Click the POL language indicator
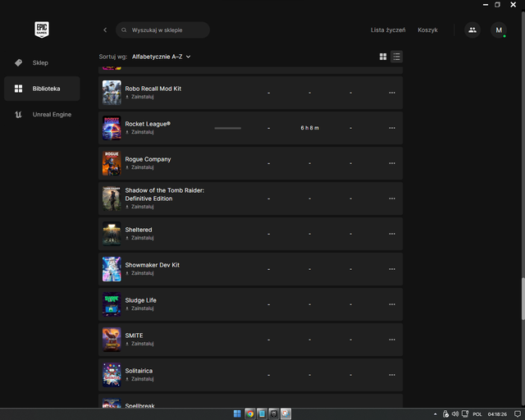This screenshot has height=420, width=525. click(x=477, y=414)
